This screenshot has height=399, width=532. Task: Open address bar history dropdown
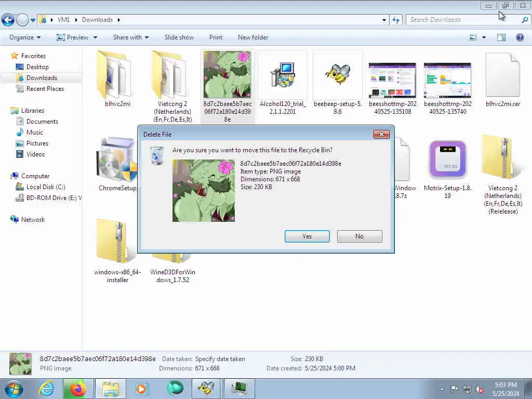click(384, 20)
